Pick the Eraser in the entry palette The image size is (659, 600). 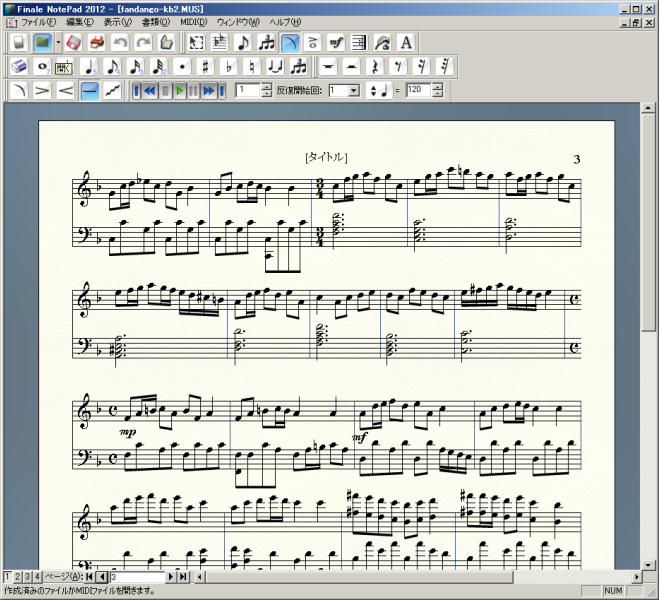[18, 66]
